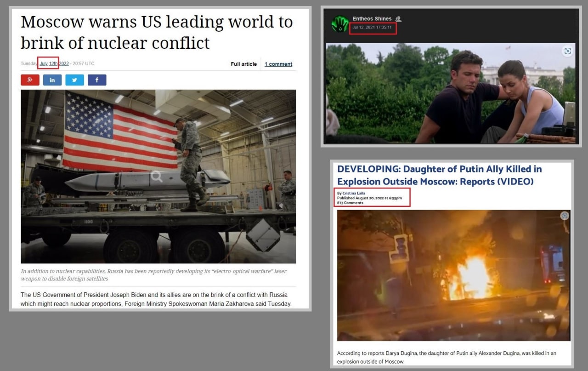The image size is (588, 371).
Task: Open the burning car explosion photo
Action: tap(454, 275)
